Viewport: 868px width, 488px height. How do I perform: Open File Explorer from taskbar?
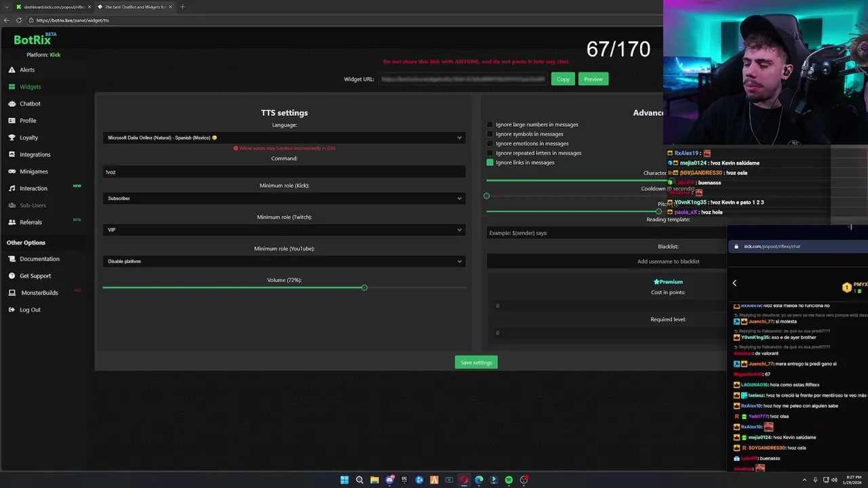(x=374, y=480)
